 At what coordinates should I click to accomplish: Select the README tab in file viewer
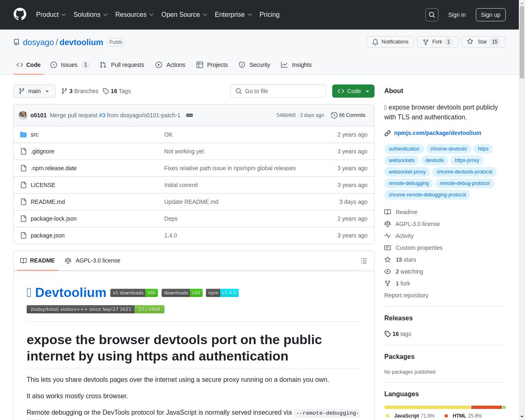point(37,260)
